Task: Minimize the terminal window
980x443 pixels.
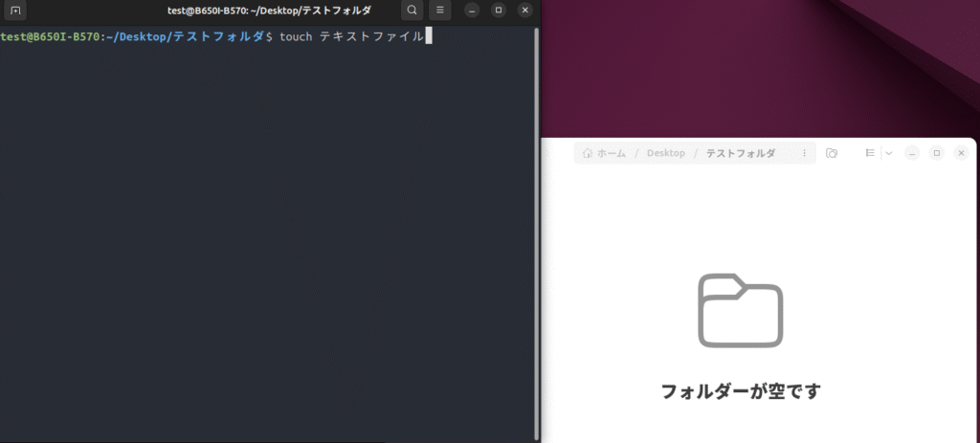Action: click(x=472, y=10)
